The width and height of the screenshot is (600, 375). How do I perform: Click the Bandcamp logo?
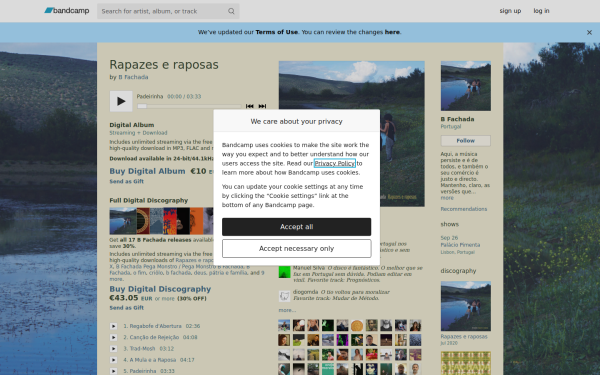tap(67, 11)
